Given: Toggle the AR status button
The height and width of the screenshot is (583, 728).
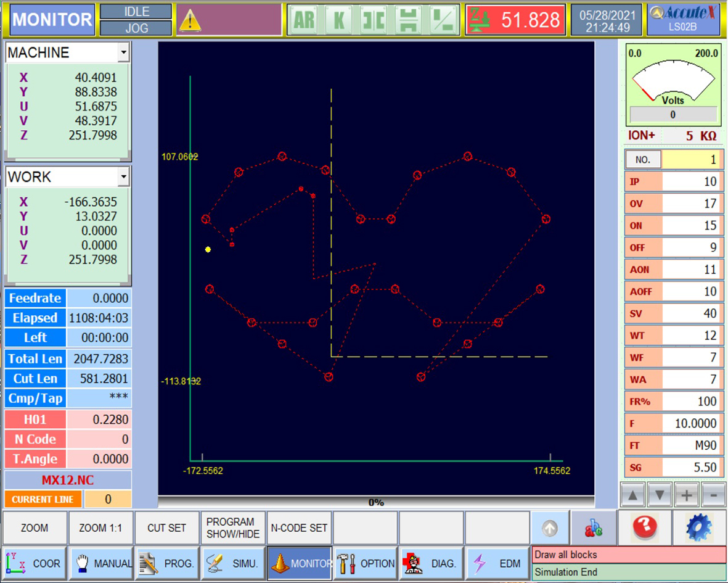Looking at the screenshot, I should 304,20.
